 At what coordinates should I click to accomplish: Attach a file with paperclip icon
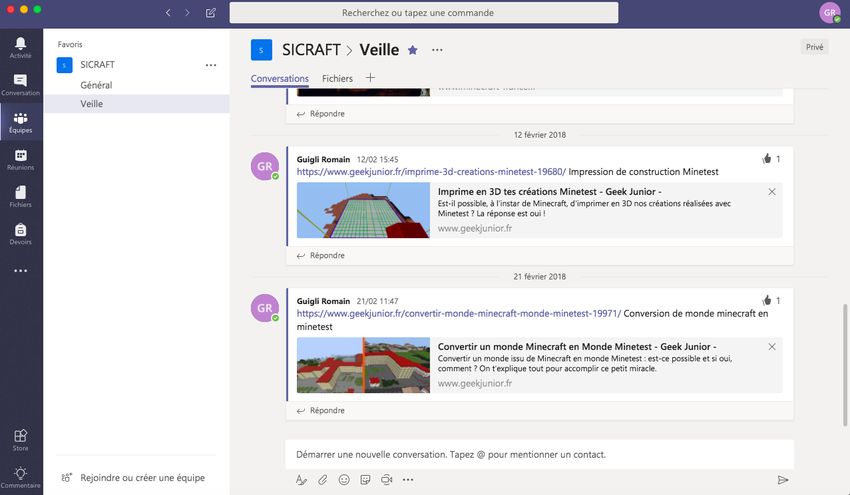tap(323, 480)
